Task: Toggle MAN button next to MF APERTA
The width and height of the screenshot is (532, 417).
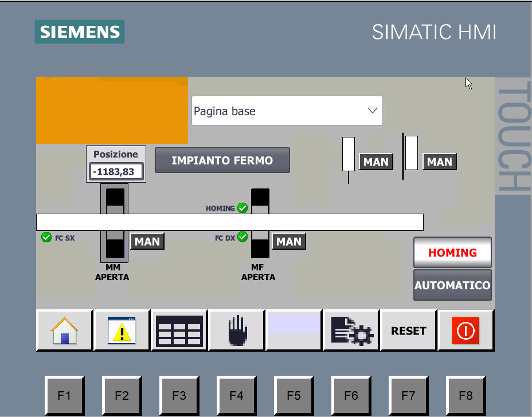Action: pyautogui.click(x=289, y=241)
